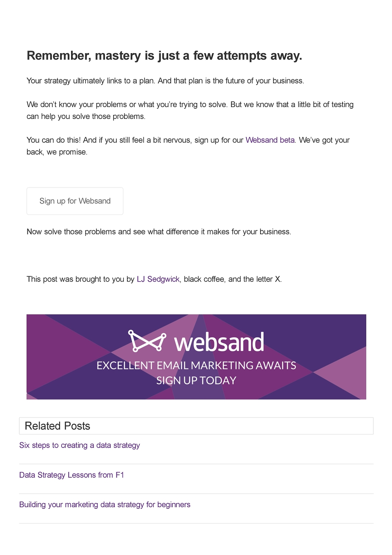The width and height of the screenshot is (392, 555).
Task: Click the paragraph about your strategy plan
Action: pos(165,81)
